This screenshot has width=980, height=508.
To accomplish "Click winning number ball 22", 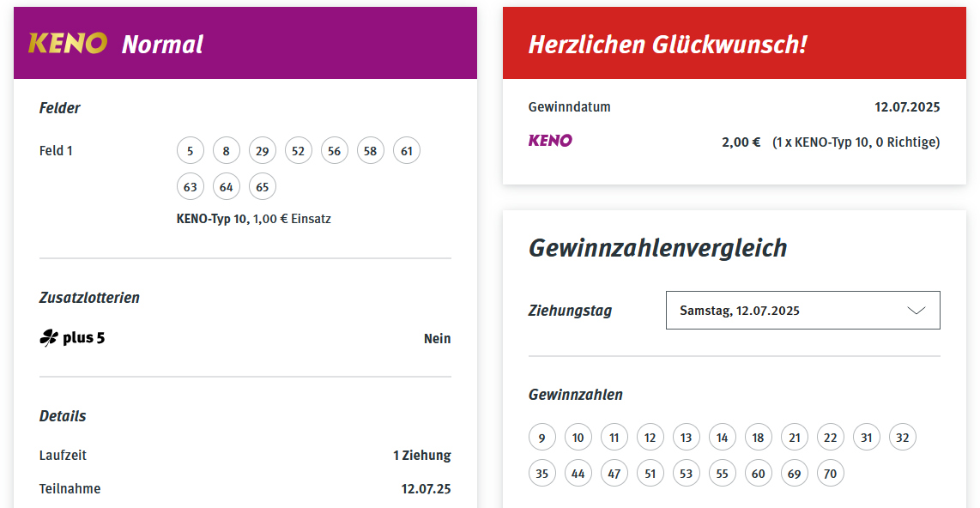I will pos(831,438).
